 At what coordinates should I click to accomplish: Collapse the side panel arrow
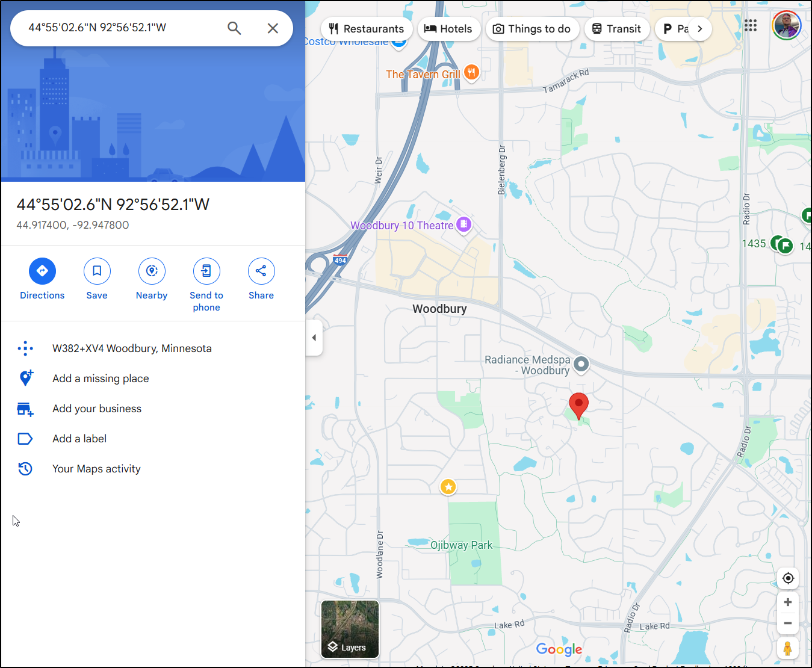[x=314, y=338]
